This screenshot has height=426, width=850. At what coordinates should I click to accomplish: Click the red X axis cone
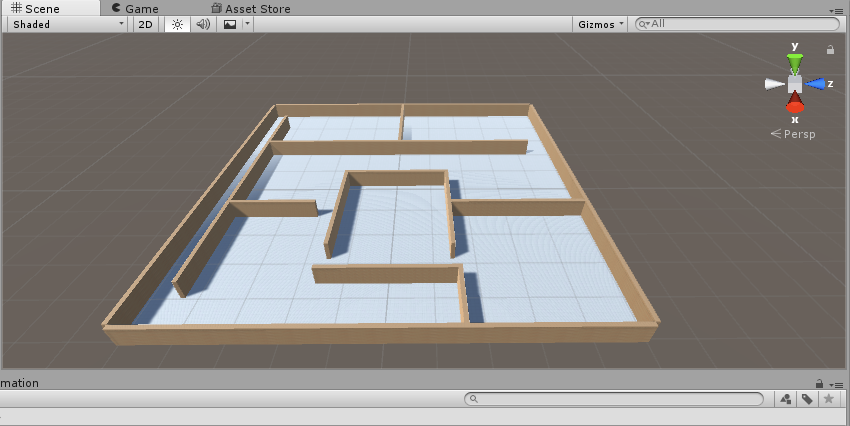click(795, 103)
